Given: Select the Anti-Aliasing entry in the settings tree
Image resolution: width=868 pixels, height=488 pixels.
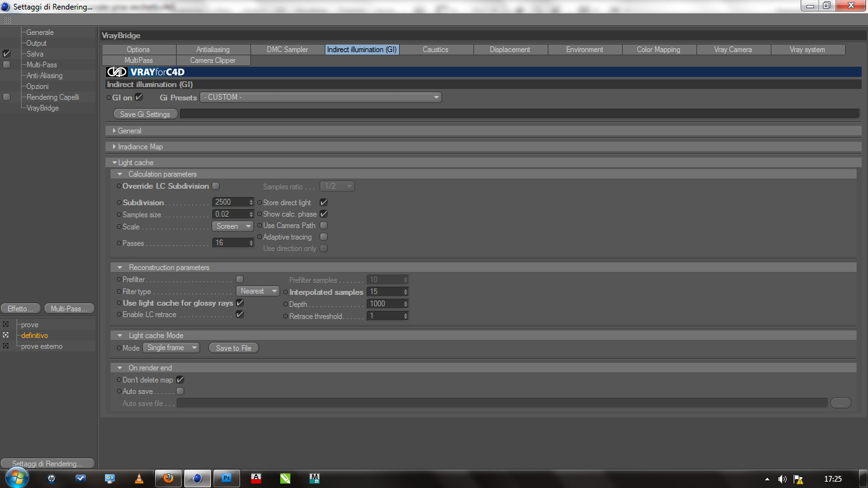Looking at the screenshot, I should pos(44,76).
